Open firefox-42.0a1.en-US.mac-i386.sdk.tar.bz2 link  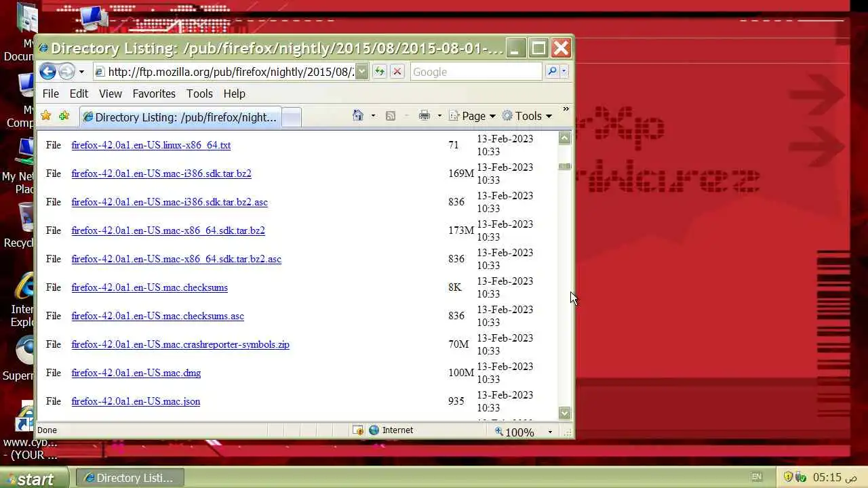pyautogui.click(x=161, y=174)
